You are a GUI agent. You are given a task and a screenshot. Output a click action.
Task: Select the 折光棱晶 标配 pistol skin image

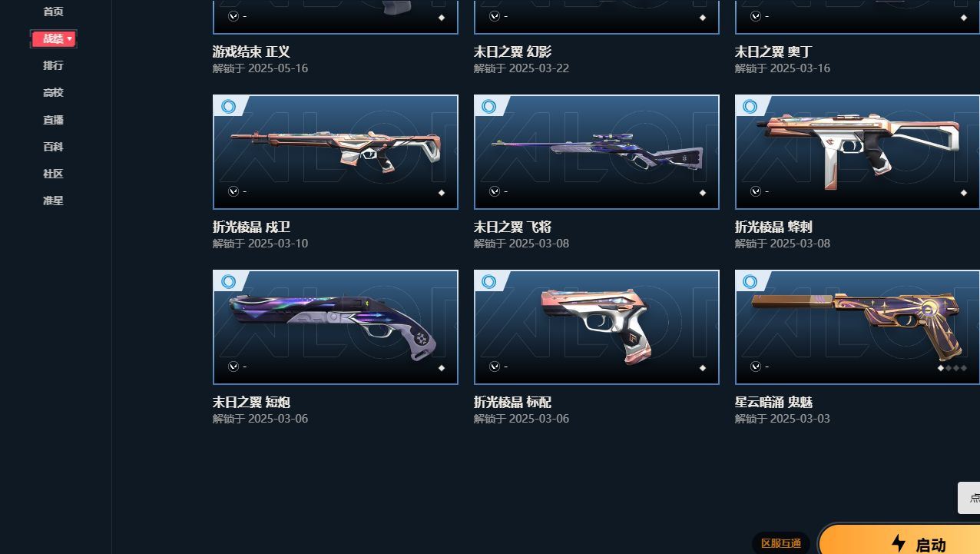(597, 327)
